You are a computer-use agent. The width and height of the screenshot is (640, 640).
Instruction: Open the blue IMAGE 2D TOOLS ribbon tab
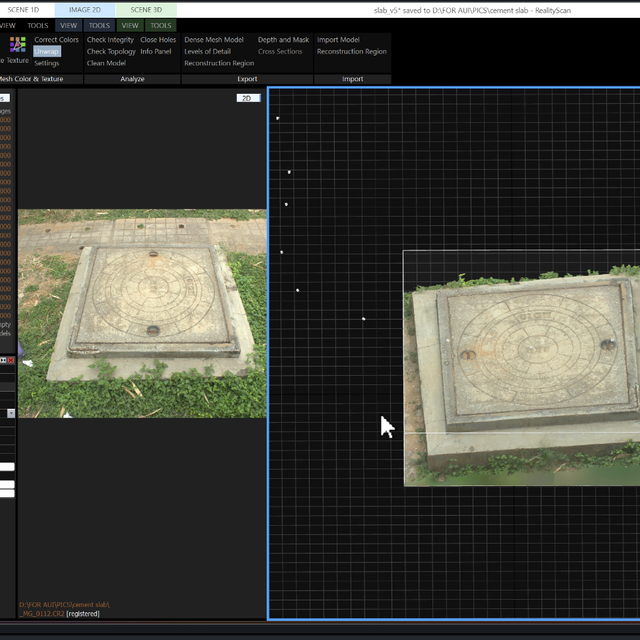[100, 25]
